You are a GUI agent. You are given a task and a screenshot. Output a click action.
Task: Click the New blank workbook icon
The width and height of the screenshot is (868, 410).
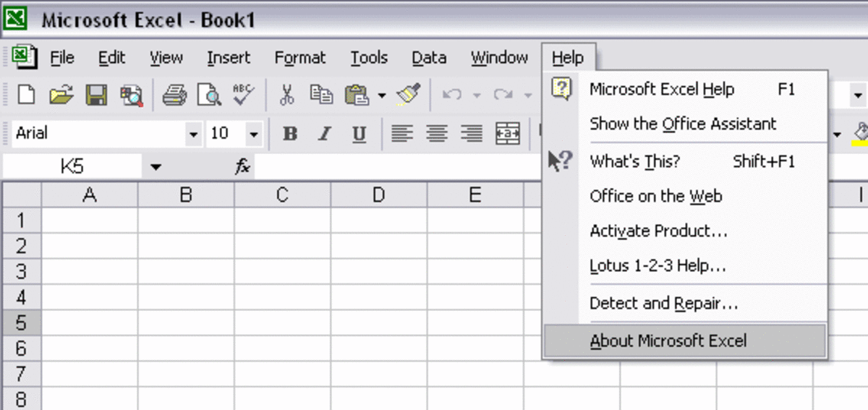26,95
